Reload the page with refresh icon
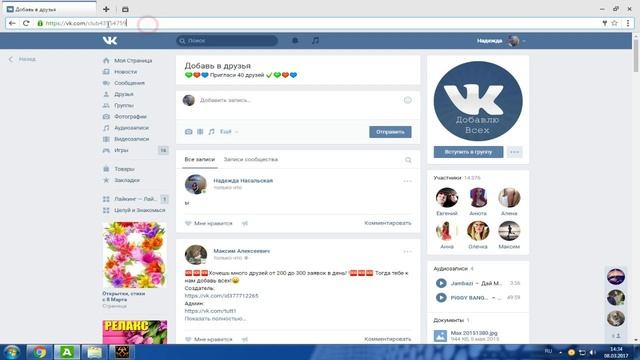 click(x=26, y=23)
